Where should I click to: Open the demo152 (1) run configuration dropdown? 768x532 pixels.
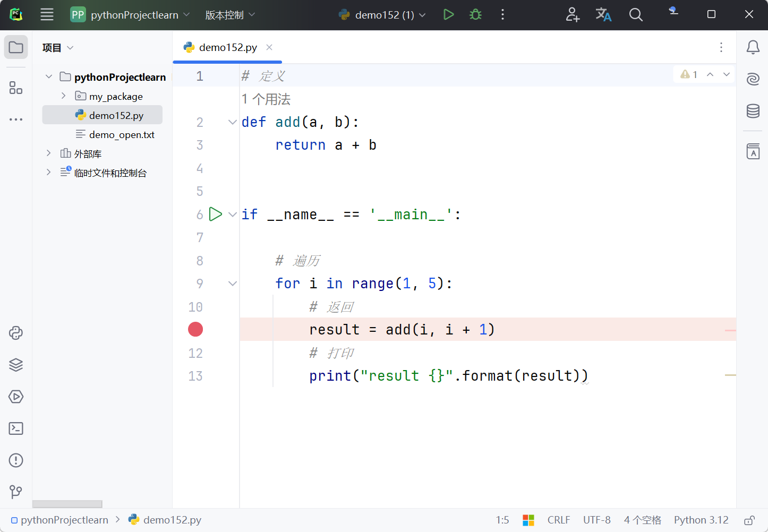coord(382,15)
